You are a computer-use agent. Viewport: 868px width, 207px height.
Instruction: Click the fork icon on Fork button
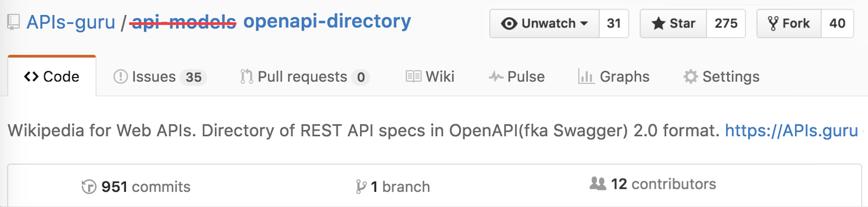(773, 24)
